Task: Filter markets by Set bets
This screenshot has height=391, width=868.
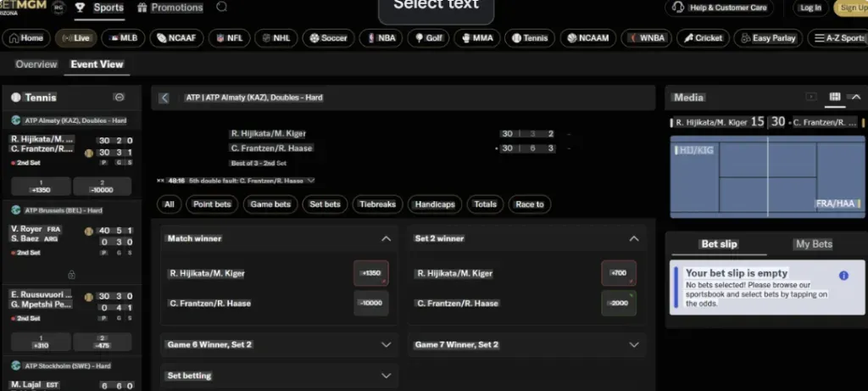Action: point(325,204)
